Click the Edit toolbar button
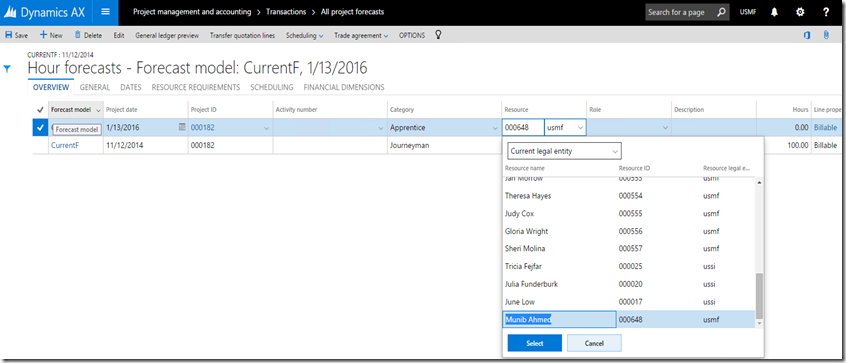Image resolution: width=846 pixels, height=363 pixels. pyautogui.click(x=119, y=36)
